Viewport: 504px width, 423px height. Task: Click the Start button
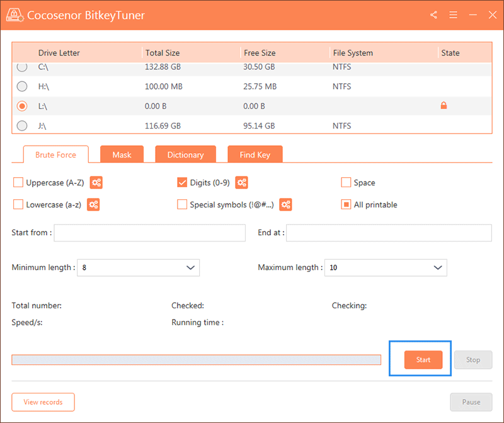[423, 359]
